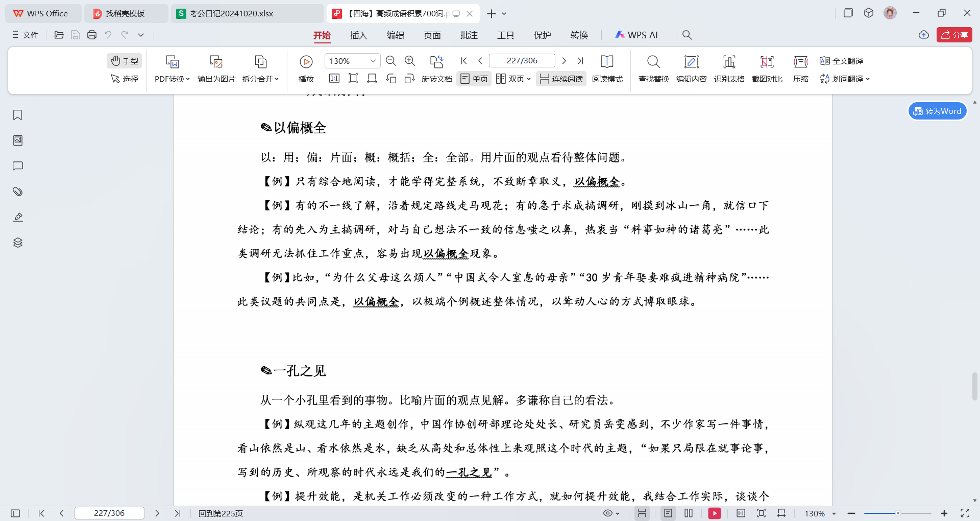Open the thumbnail panel in left sidebar
Image resolution: width=980 pixels, height=521 pixels.
(x=18, y=140)
